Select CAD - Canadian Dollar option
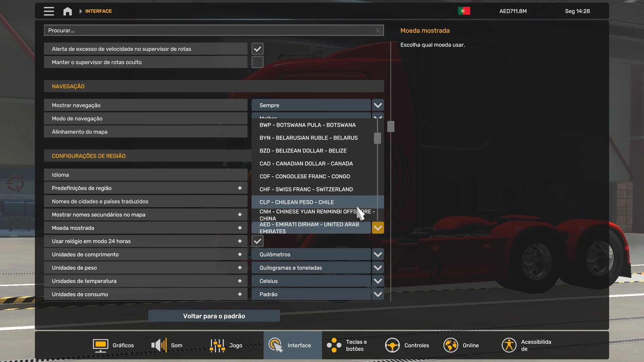The height and width of the screenshot is (362, 644). [306, 164]
